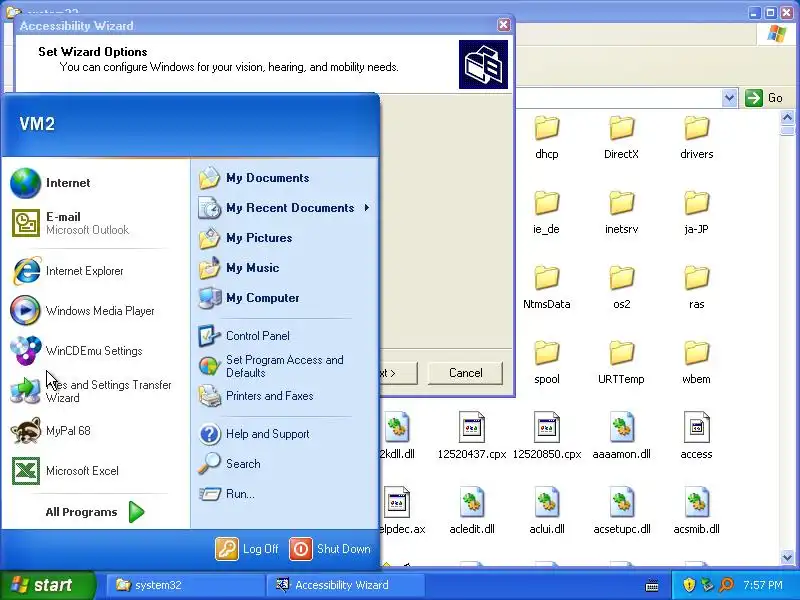The image size is (800, 600).
Task: Click the Go button in Explorer
Action: pos(764,97)
